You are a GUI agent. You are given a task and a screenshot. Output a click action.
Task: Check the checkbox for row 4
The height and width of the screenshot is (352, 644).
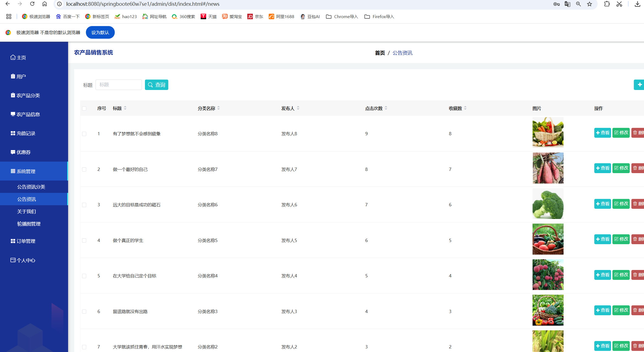point(84,241)
